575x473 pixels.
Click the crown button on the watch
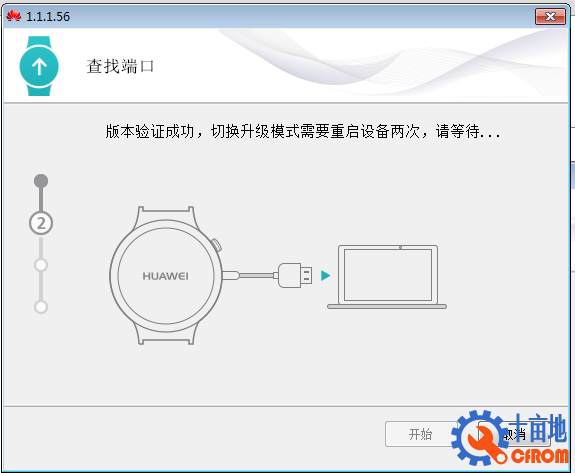point(216,245)
